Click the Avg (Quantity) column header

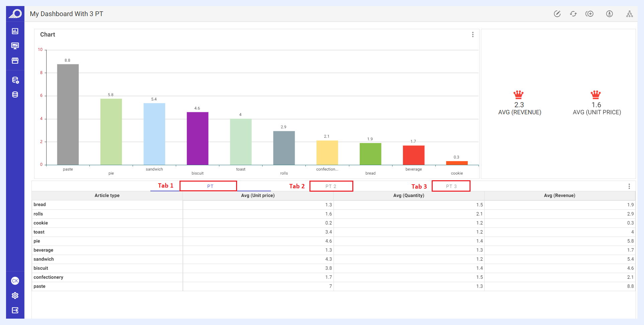409,195
